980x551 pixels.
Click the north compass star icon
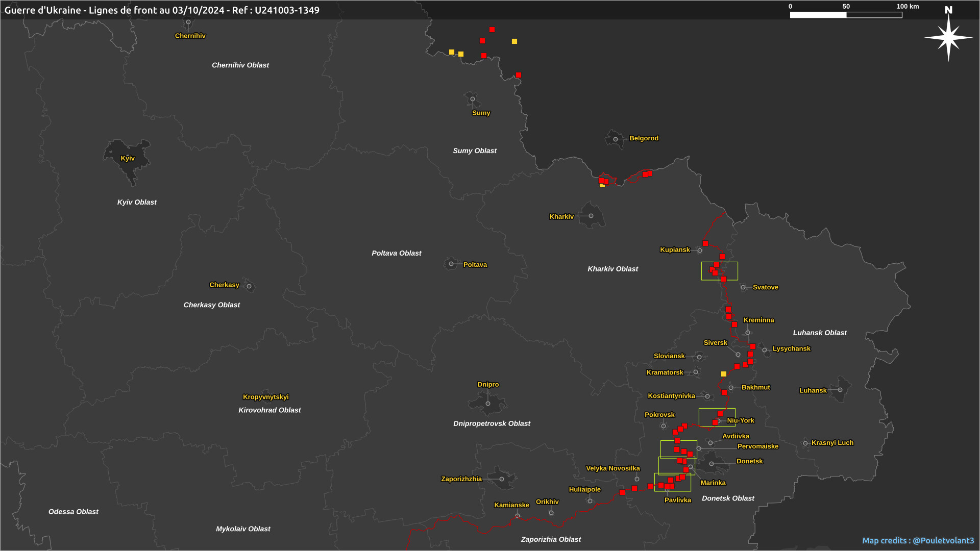(x=948, y=37)
